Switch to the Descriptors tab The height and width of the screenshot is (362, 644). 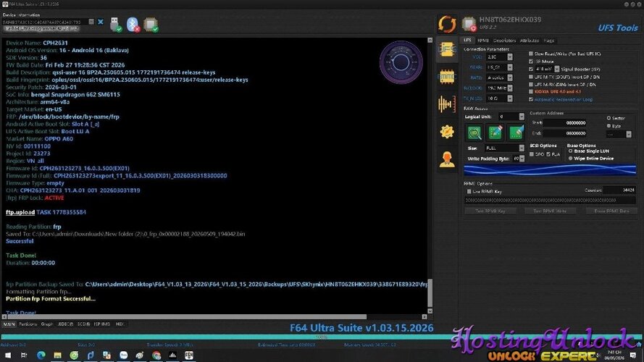point(504,41)
